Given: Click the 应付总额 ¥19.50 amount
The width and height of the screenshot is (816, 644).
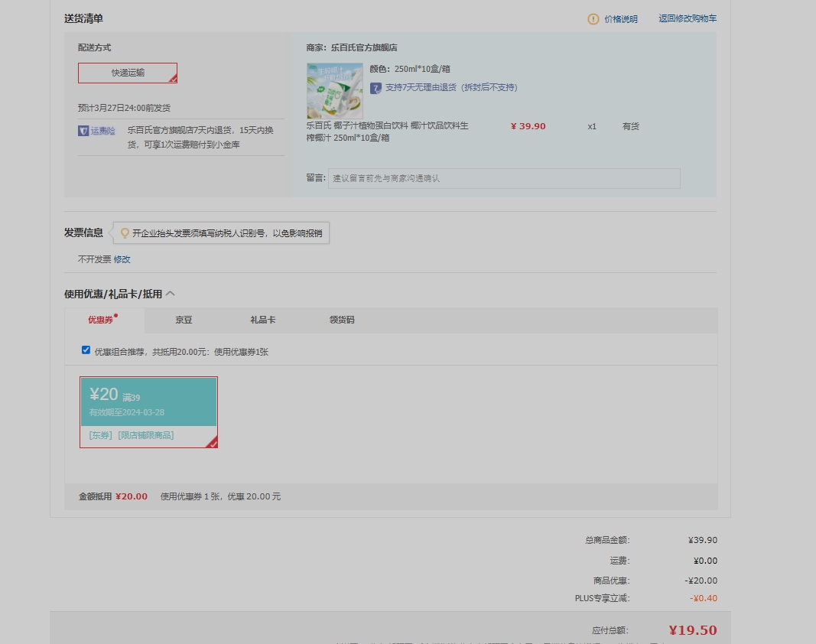Looking at the screenshot, I should (x=693, y=630).
